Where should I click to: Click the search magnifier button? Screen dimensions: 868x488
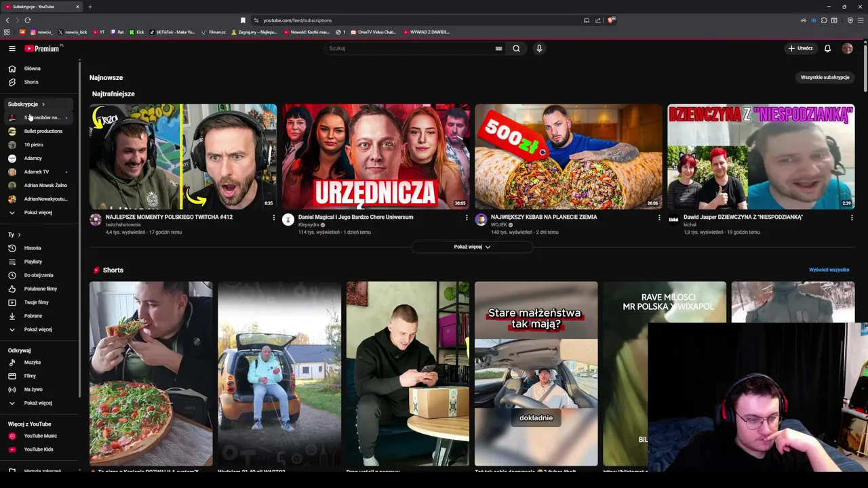click(516, 48)
